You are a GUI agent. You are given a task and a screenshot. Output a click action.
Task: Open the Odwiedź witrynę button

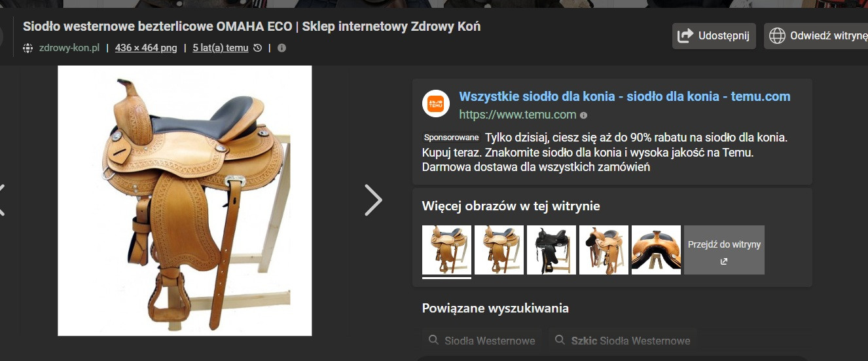coord(817,36)
